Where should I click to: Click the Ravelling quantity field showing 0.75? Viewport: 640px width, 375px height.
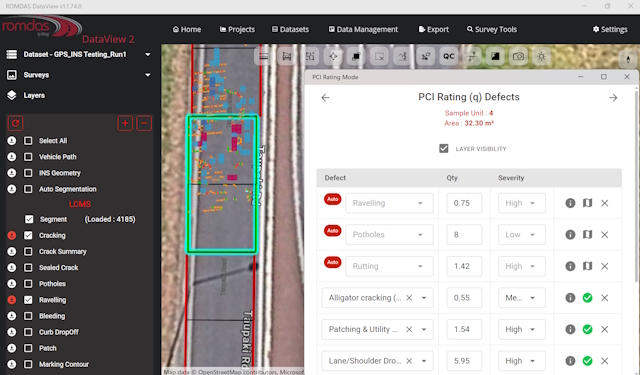[x=464, y=203]
